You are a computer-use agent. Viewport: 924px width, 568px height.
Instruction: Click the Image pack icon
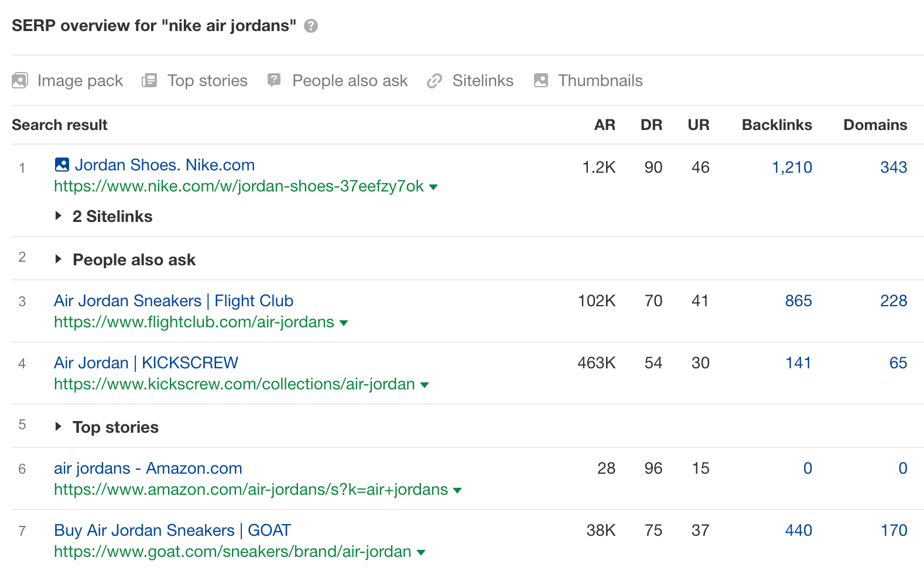pos(20,80)
